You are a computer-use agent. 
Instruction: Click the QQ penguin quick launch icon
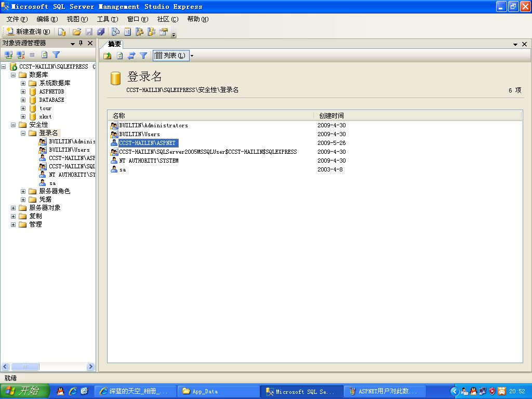60,391
